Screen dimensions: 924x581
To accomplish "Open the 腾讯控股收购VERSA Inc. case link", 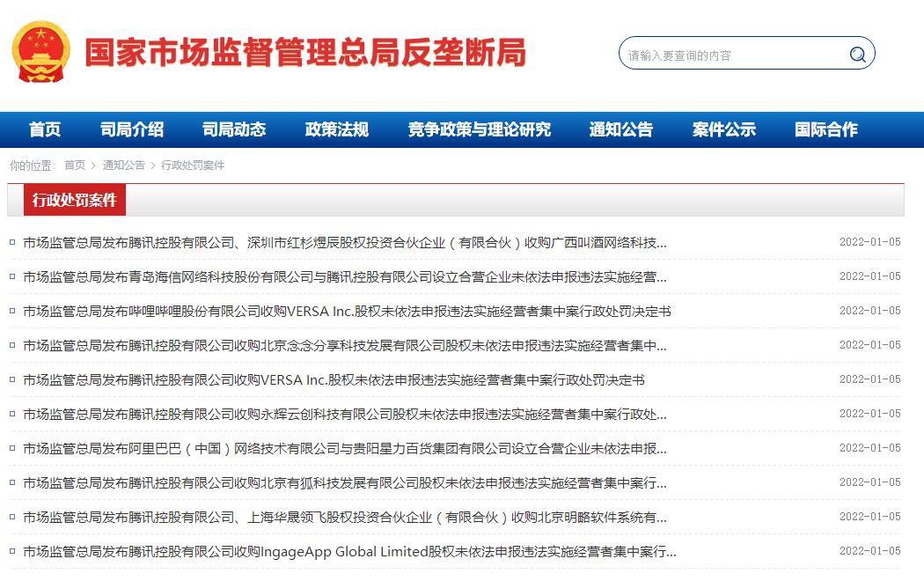I will 334,380.
